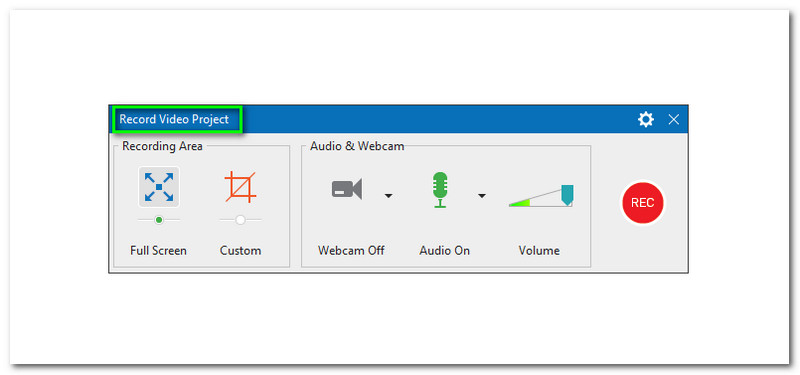Click the Full Screen label
This screenshot has width=800, height=375.
coord(158,251)
